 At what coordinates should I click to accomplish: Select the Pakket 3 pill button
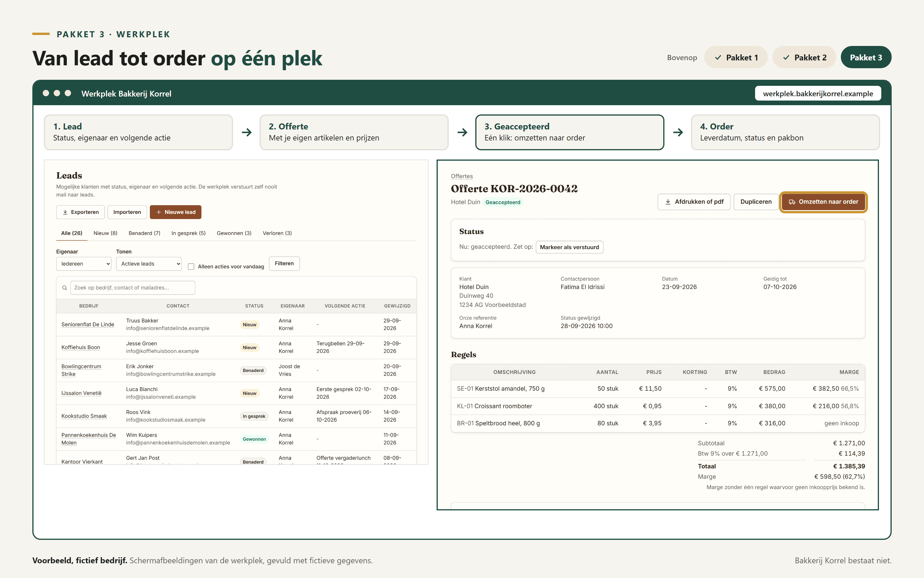pyautogui.click(x=866, y=58)
